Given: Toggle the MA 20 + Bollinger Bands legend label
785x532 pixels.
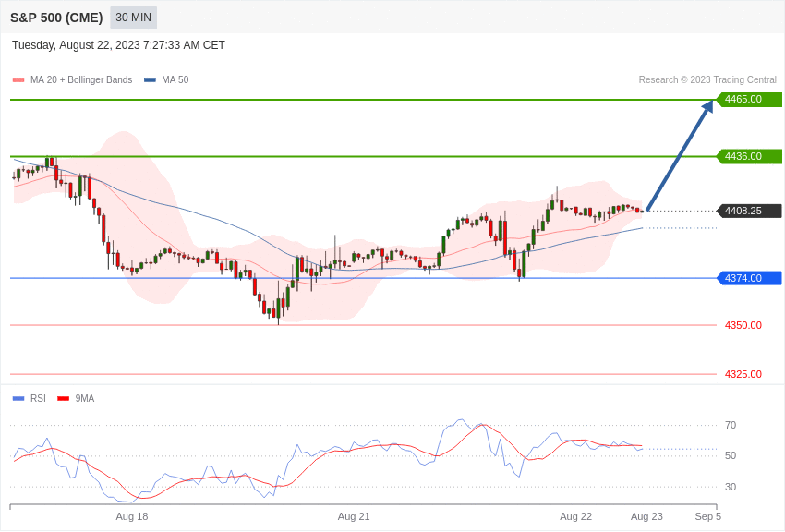Looking at the screenshot, I should coord(81,80).
